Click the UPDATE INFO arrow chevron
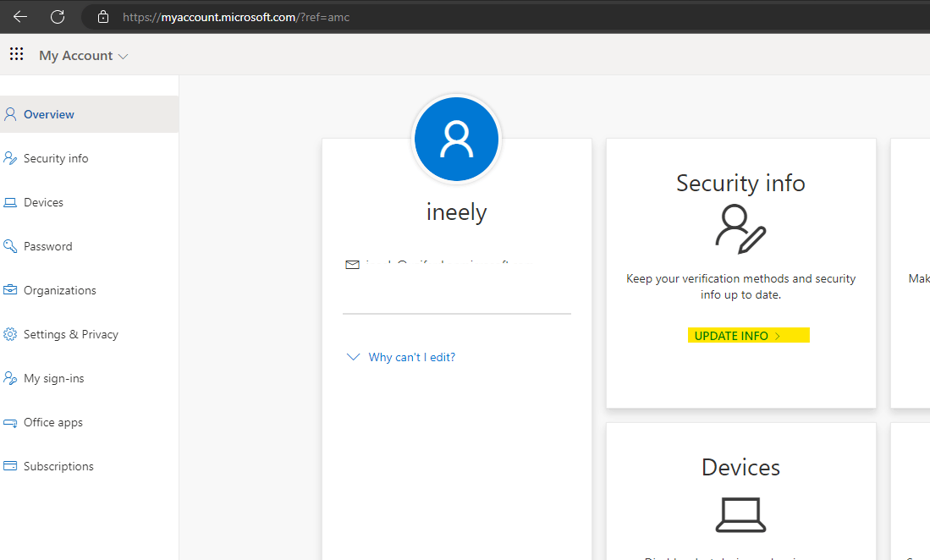The height and width of the screenshot is (560, 930). click(777, 336)
